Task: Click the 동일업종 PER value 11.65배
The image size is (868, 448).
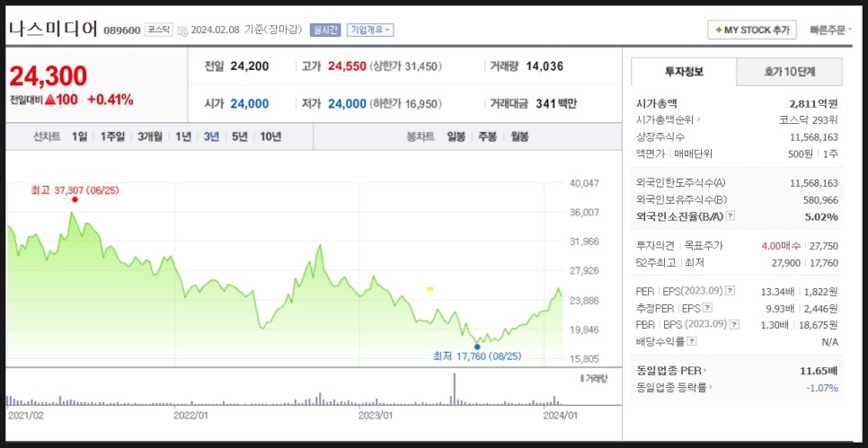Action: coord(819,371)
